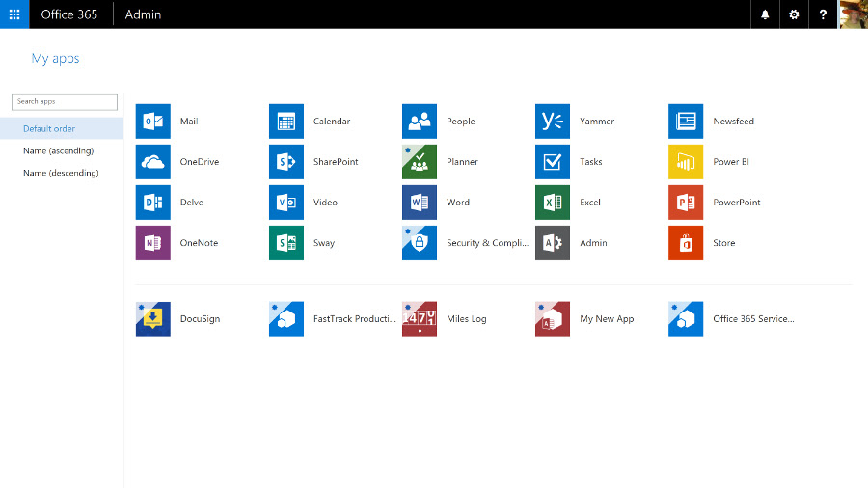868x488 pixels.
Task: Sort apps by Name (ascending)
Action: tap(62, 150)
